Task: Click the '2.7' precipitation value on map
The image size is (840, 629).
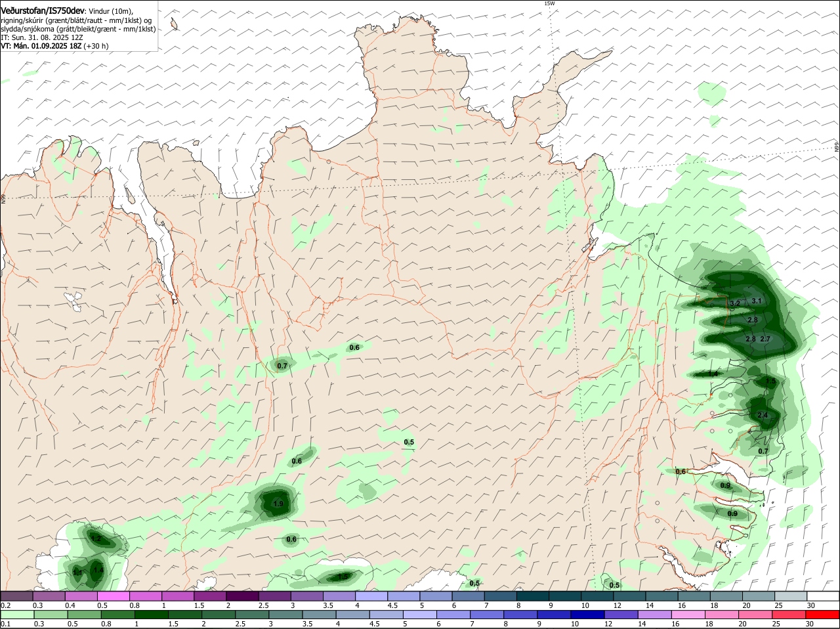Action: (765, 339)
